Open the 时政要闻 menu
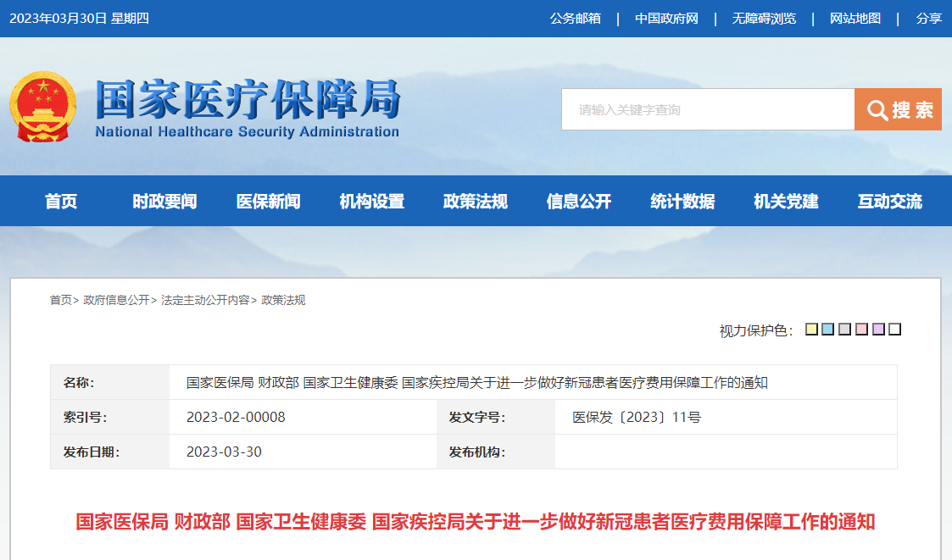This screenshot has height=560, width=952. point(164,202)
